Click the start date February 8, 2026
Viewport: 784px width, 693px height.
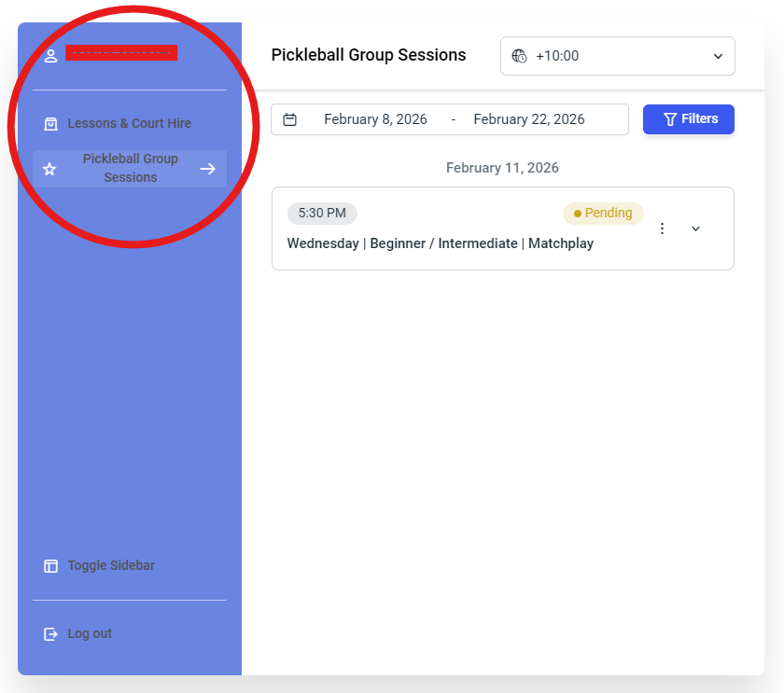tap(375, 119)
